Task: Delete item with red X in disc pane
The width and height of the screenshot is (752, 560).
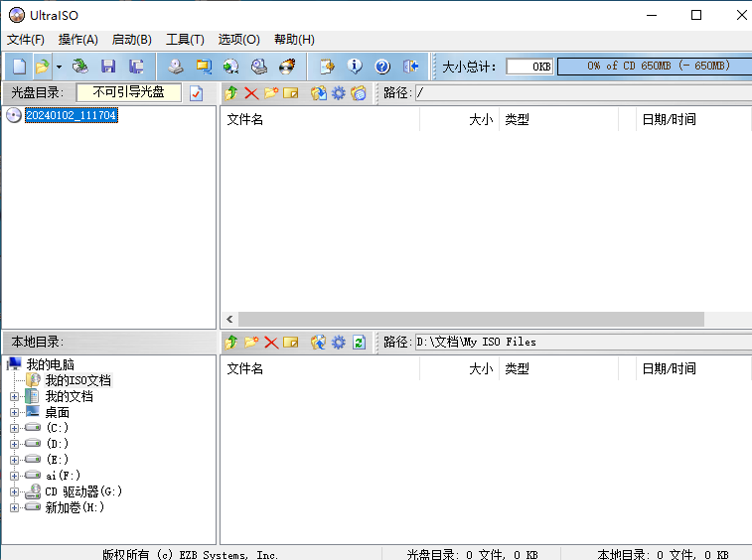Action: 251,93
